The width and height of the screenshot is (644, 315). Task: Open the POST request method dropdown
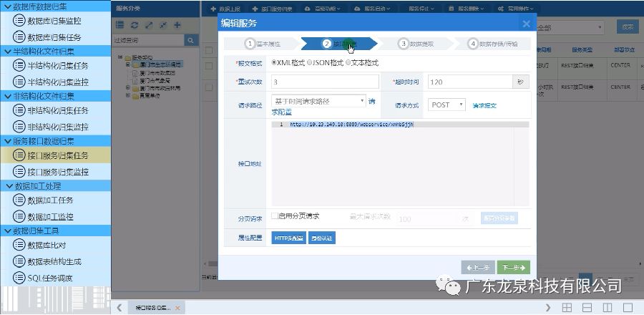447,105
